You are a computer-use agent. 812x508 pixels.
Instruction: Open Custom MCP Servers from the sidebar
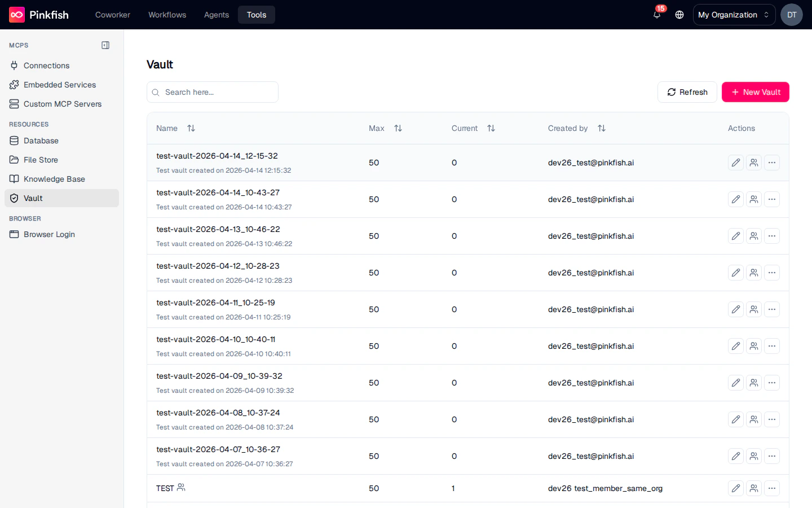pyautogui.click(x=63, y=104)
